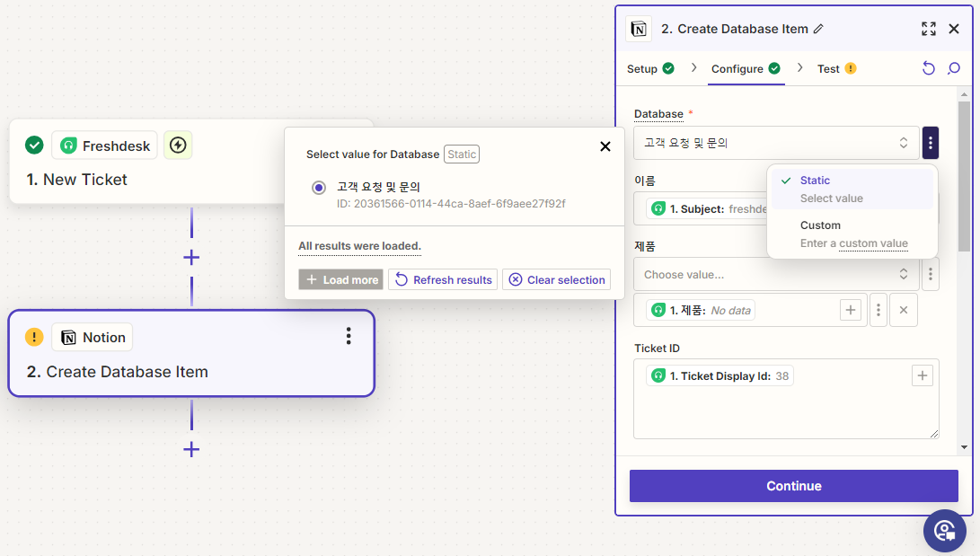Click the Notion warning status icon

point(34,338)
